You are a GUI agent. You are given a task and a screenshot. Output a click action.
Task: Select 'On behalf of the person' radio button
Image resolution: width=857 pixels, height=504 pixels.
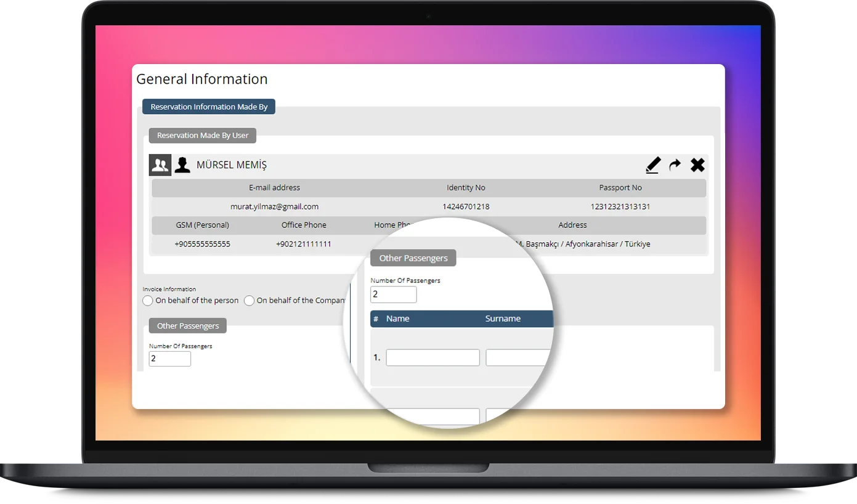[148, 301]
